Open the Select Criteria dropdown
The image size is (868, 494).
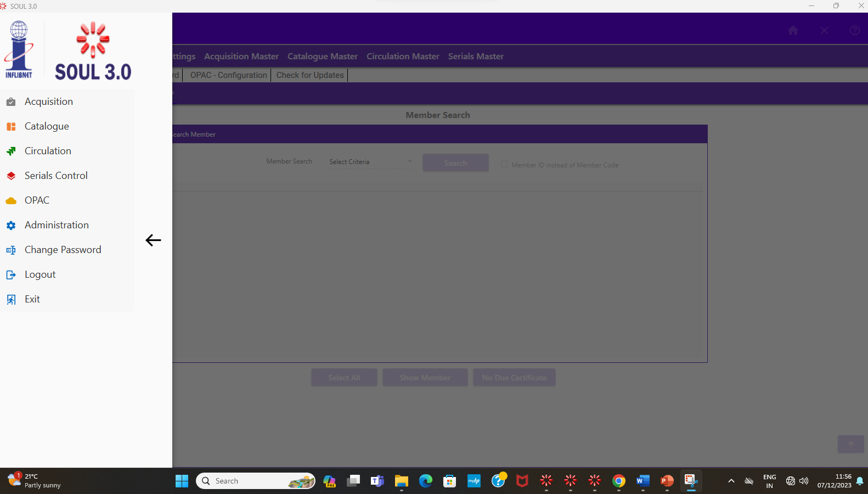tap(370, 162)
